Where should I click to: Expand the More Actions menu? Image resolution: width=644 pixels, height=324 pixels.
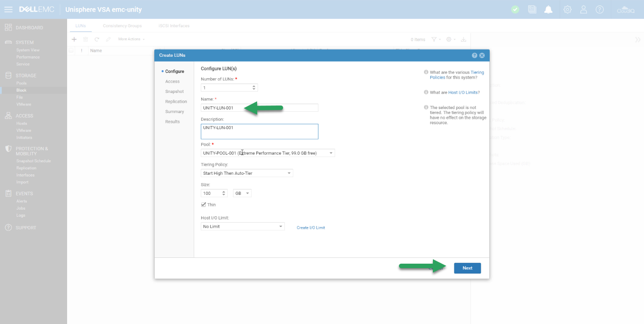131,39
